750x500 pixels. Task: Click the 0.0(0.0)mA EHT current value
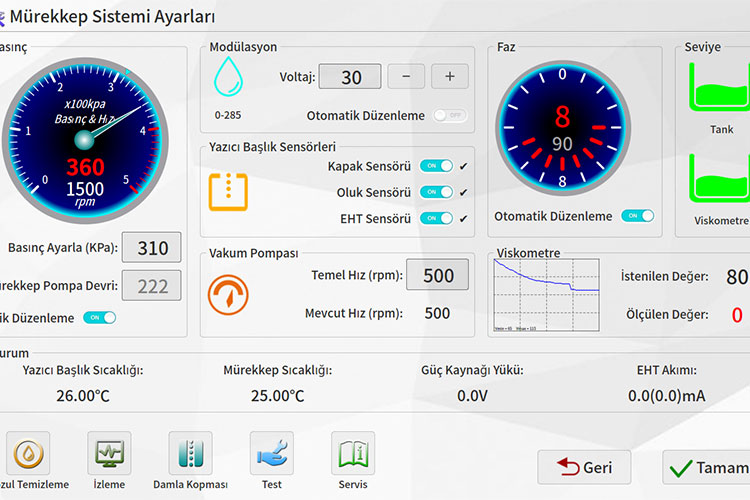click(667, 396)
